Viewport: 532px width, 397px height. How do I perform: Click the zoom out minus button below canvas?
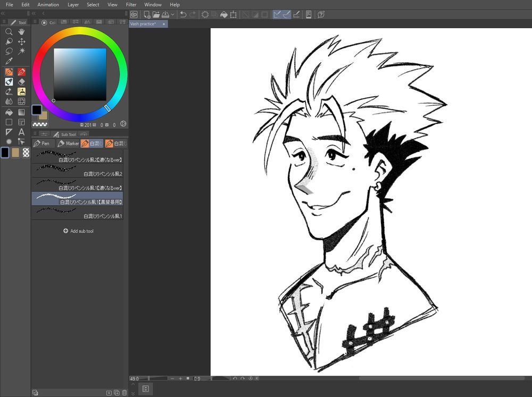tap(172, 378)
